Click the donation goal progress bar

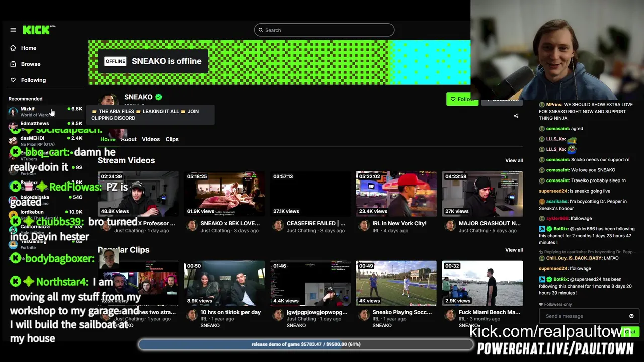point(306,344)
